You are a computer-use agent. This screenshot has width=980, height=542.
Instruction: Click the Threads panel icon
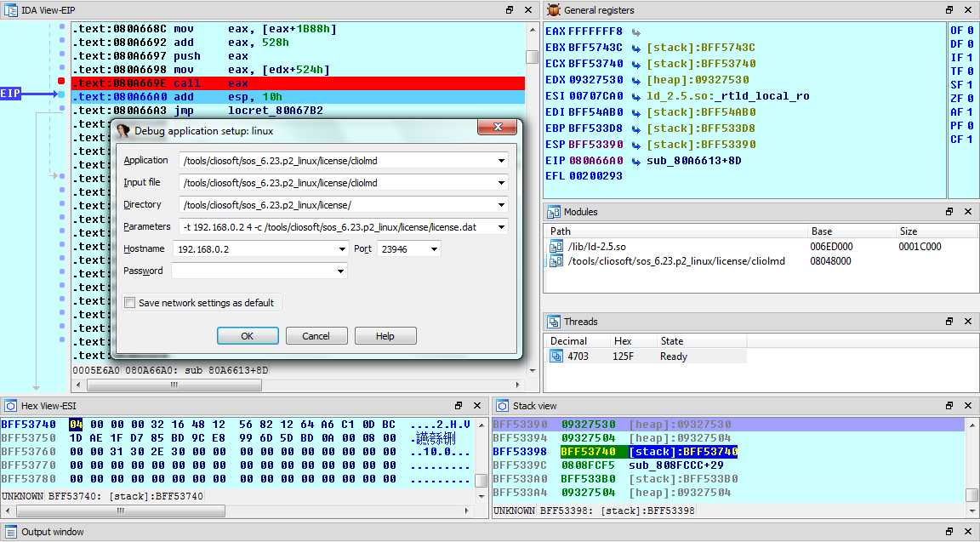[x=553, y=322]
